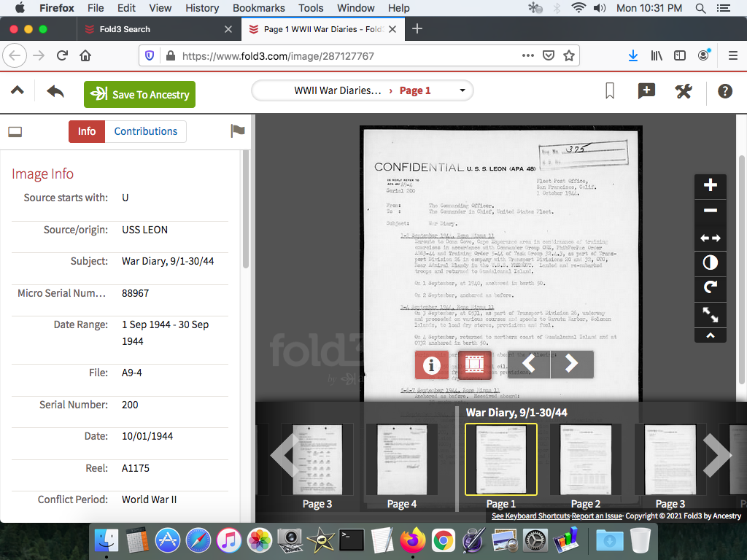Bookmark this war diary page
Image resolution: width=747 pixels, height=560 pixels.
click(x=610, y=91)
